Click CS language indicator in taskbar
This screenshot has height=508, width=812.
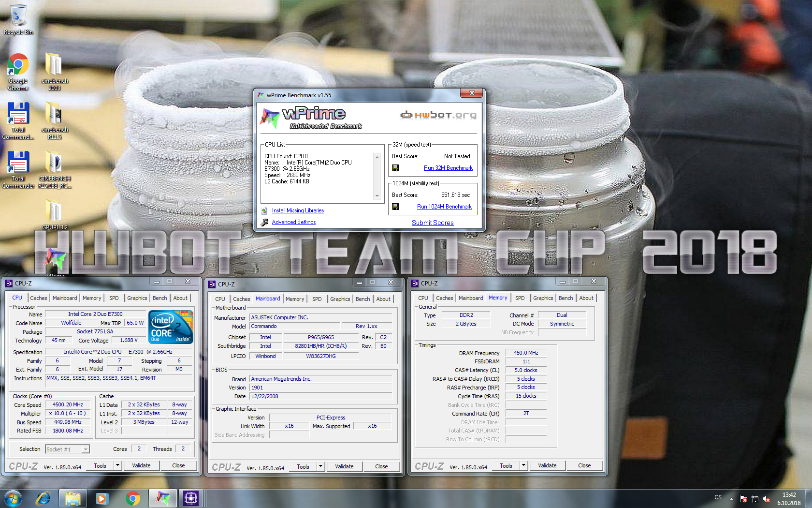pyautogui.click(x=718, y=497)
